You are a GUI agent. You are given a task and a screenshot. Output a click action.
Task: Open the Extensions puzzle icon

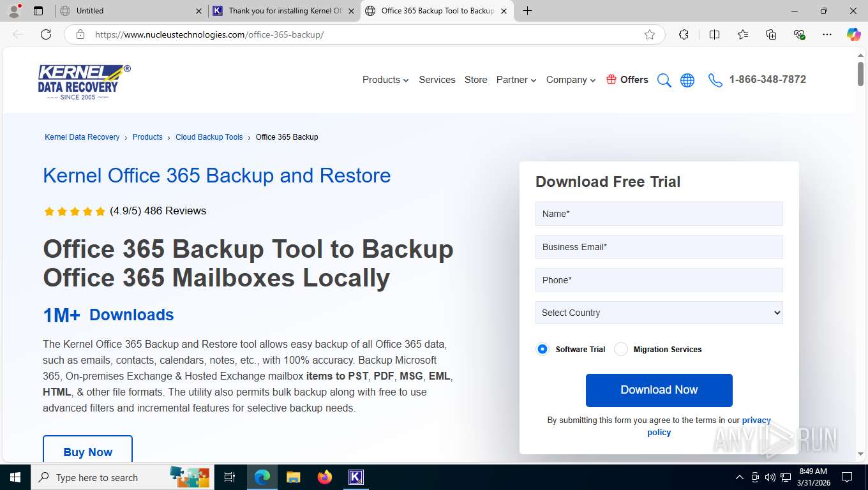(x=684, y=34)
